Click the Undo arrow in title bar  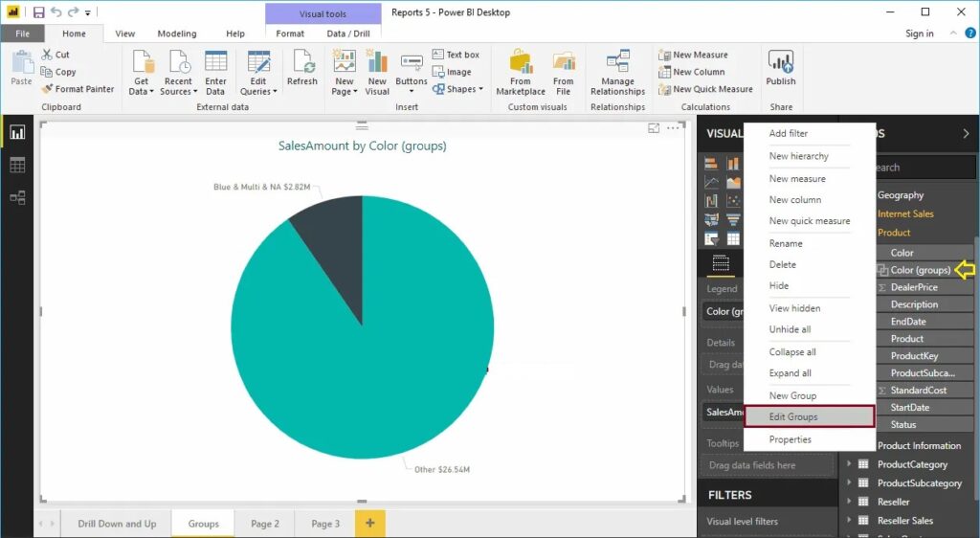click(x=56, y=11)
